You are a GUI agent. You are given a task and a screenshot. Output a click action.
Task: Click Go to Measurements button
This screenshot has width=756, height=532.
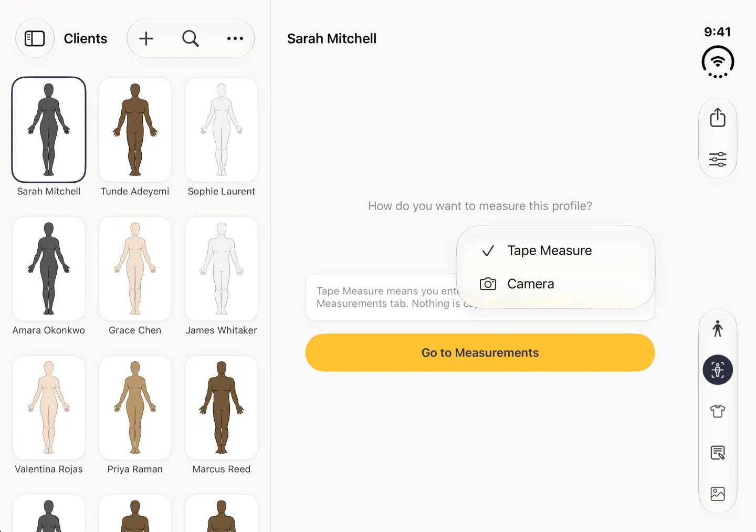coord(480,352)
